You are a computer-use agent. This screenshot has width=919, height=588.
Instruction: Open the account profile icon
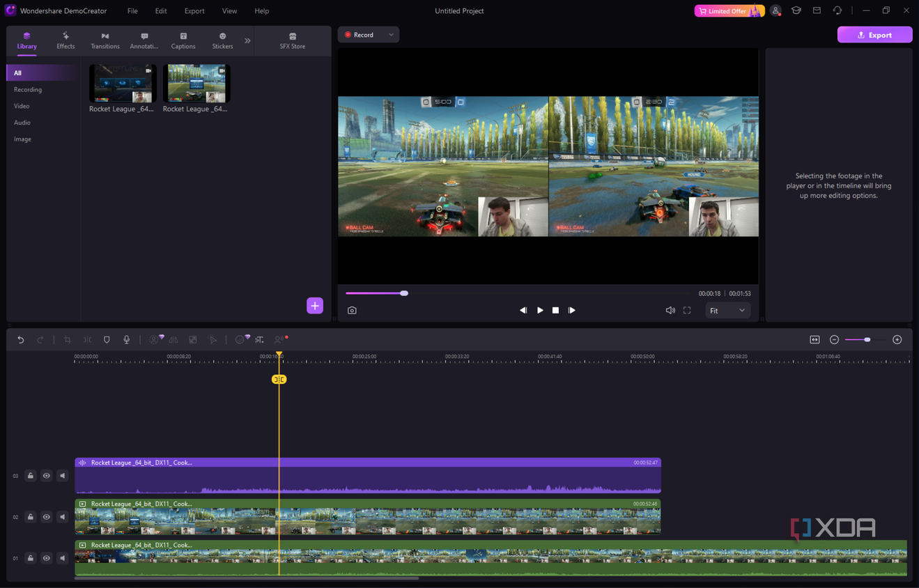[x=775, y=11]
